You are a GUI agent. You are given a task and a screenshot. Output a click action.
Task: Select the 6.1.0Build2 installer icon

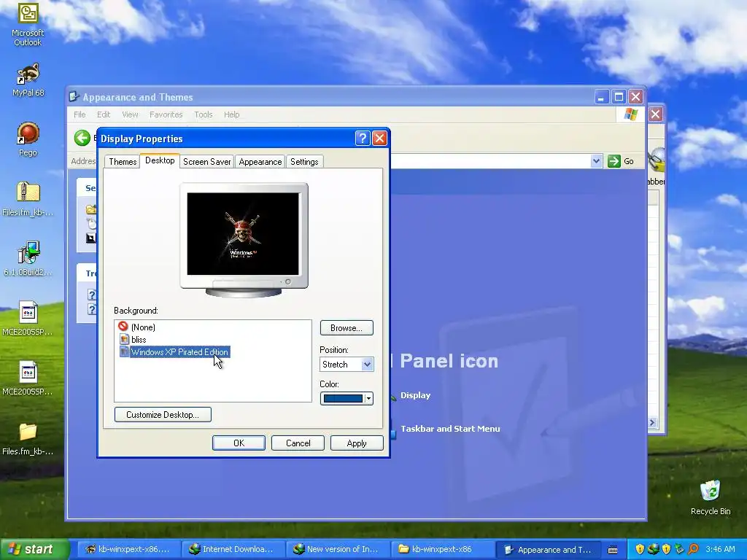[x=28, y=259]
